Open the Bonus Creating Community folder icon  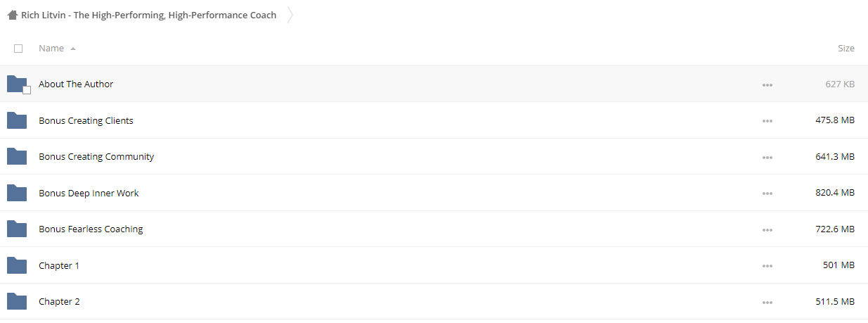click(x=17, y=156)
